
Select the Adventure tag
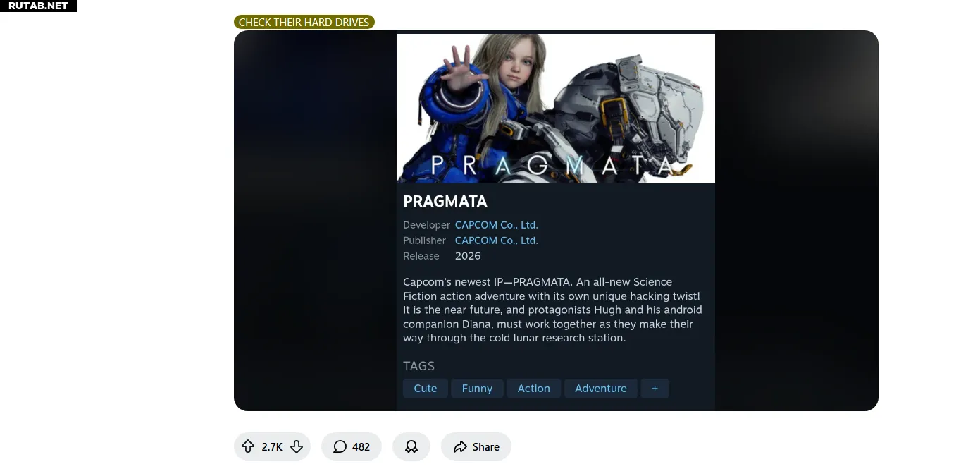pyautogui.click(x=600, y=388)
